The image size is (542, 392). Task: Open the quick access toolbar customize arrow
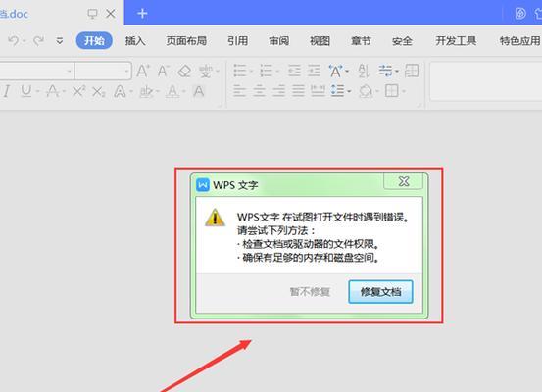coord(60,41)
